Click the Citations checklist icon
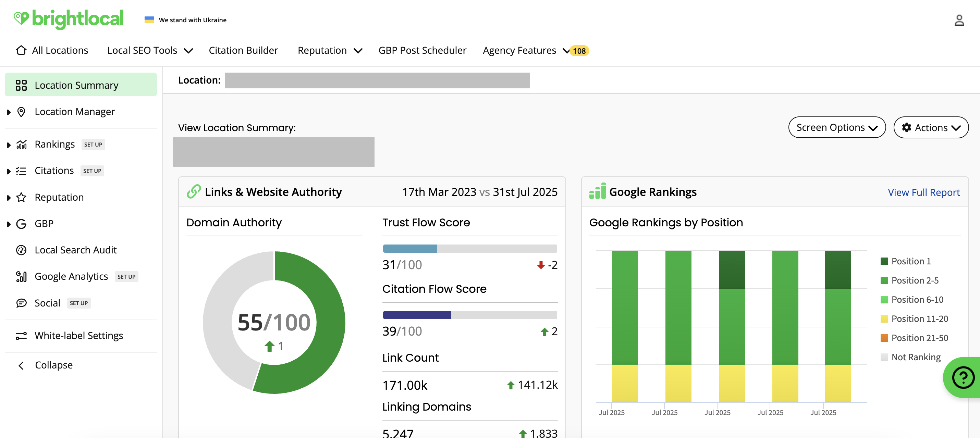Viewport: 980px width, 438px height. pos(21,171)
